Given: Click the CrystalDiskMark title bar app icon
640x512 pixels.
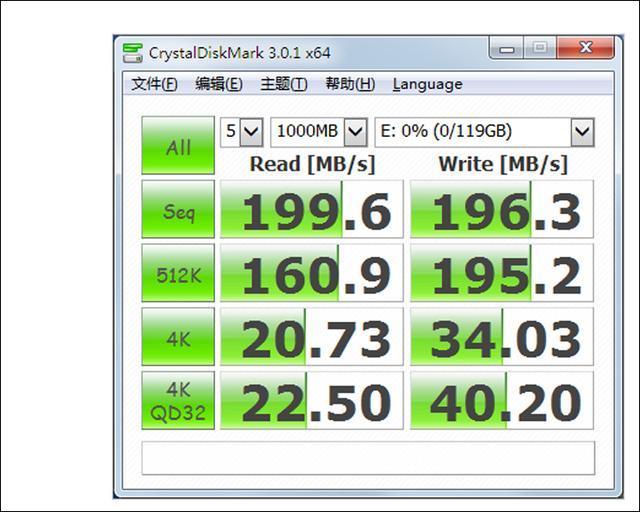Looking at the screenshot, I should tap(133, 53).
